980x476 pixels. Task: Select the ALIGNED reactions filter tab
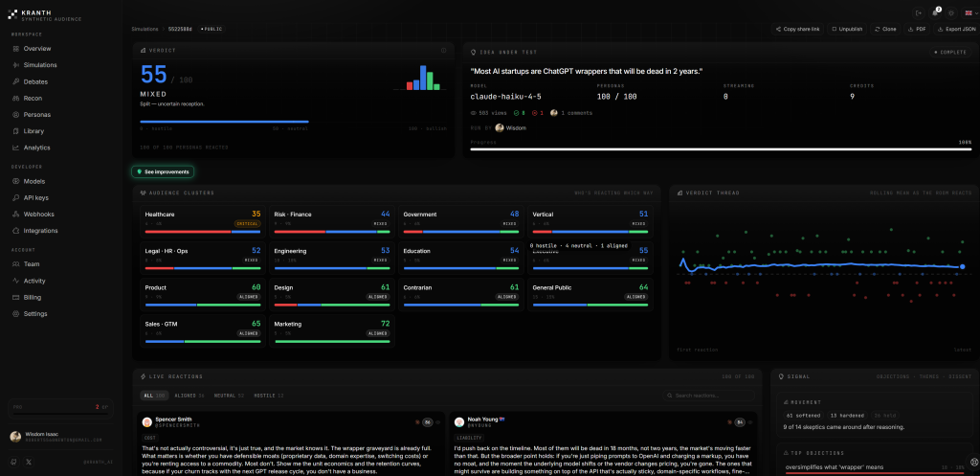(189, 396)
